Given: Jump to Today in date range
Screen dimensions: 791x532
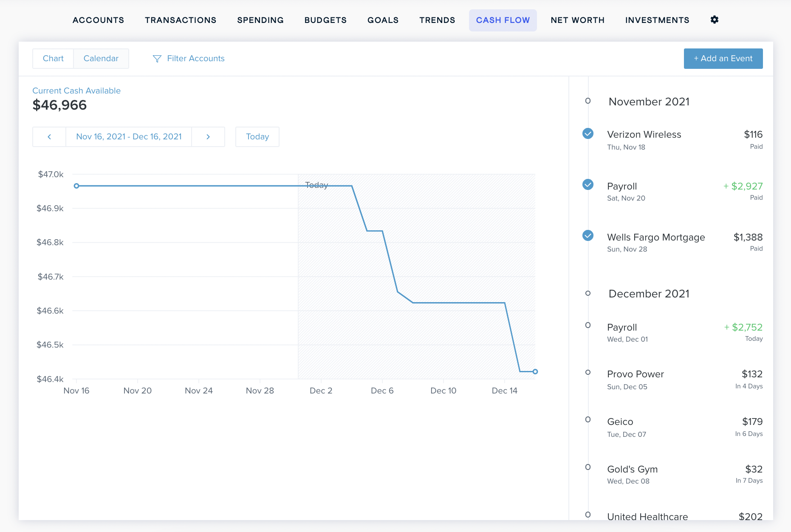Looking at the screenshot, I should point(257,137).
